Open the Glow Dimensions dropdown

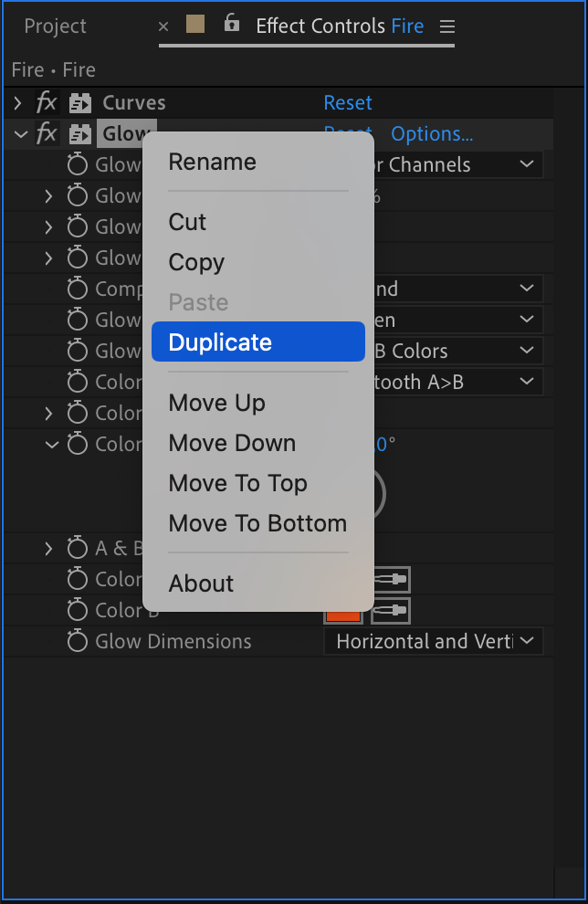click(x=433, y=641)
